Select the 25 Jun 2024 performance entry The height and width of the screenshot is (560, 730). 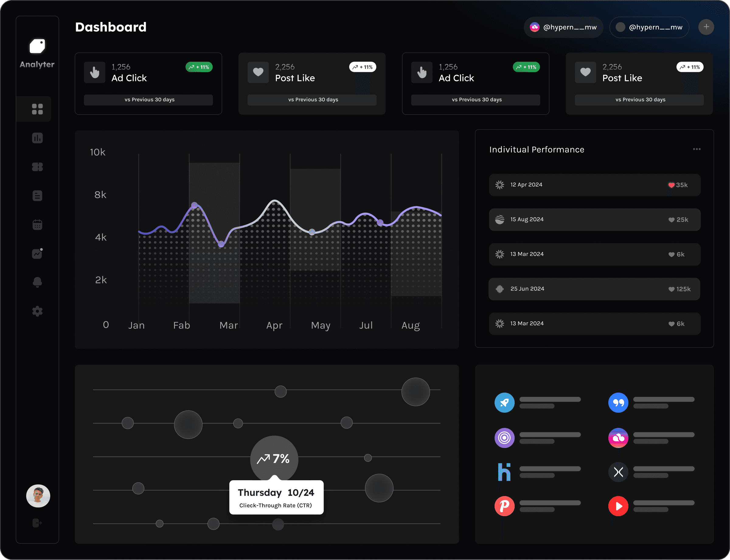594,289
